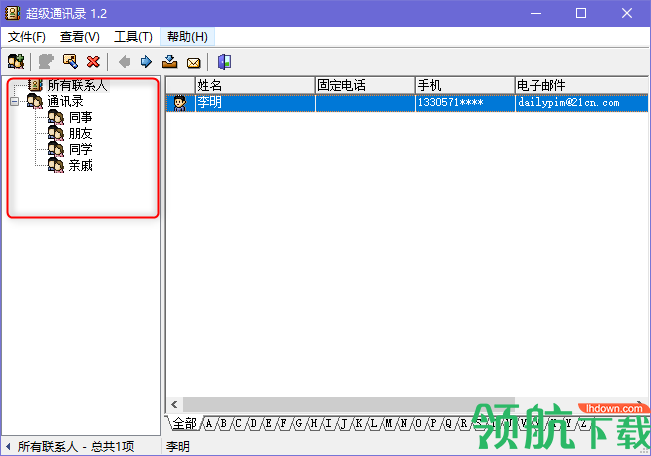The width and height of the screenshot is (651, 456).
Task: Switch to the 全部 tab
Action: (184, 424)
